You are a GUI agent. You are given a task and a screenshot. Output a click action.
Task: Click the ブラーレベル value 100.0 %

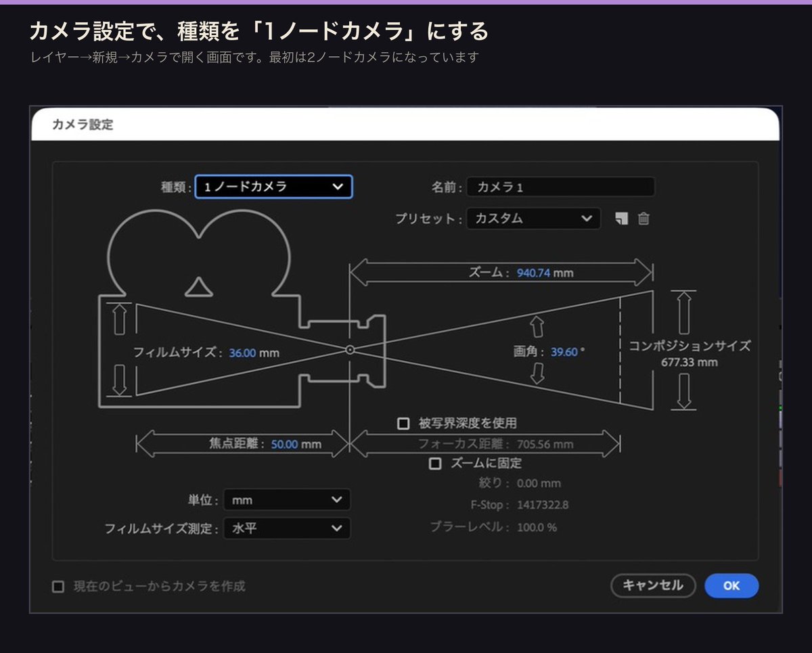[x=537, y=527]
